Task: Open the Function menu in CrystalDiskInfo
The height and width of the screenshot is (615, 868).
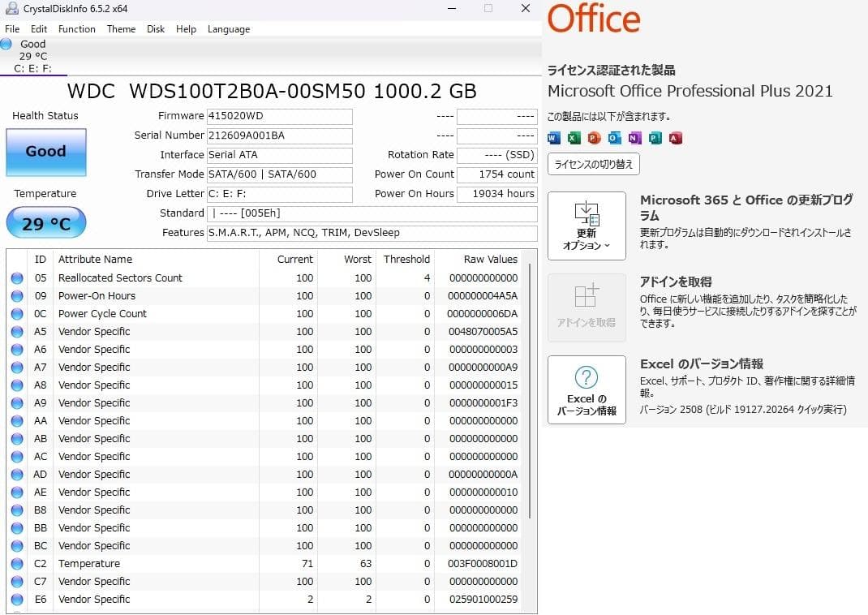Action: click(x=76, y=29)
